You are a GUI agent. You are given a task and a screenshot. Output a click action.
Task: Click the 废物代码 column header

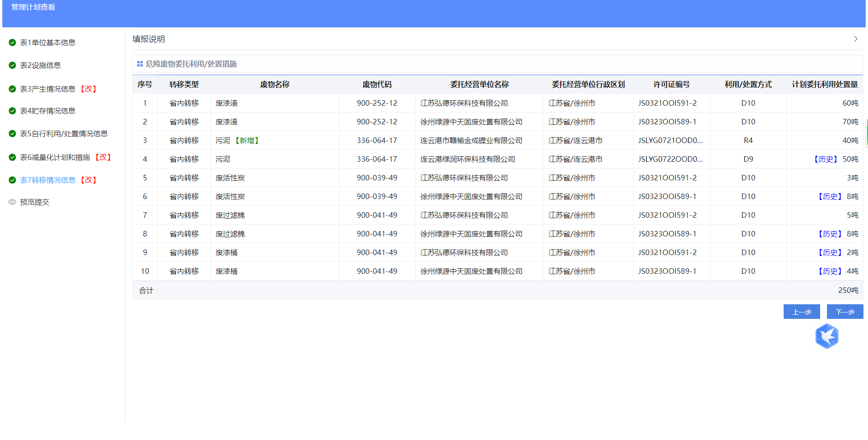pyautogui.click(x=377, y=84)
